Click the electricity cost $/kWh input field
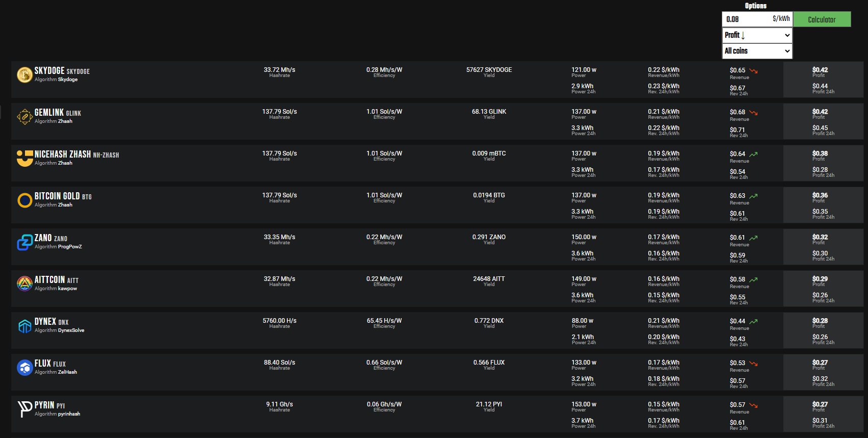The height and width of the screenshot is (438, 868). [x=757, y=19]
